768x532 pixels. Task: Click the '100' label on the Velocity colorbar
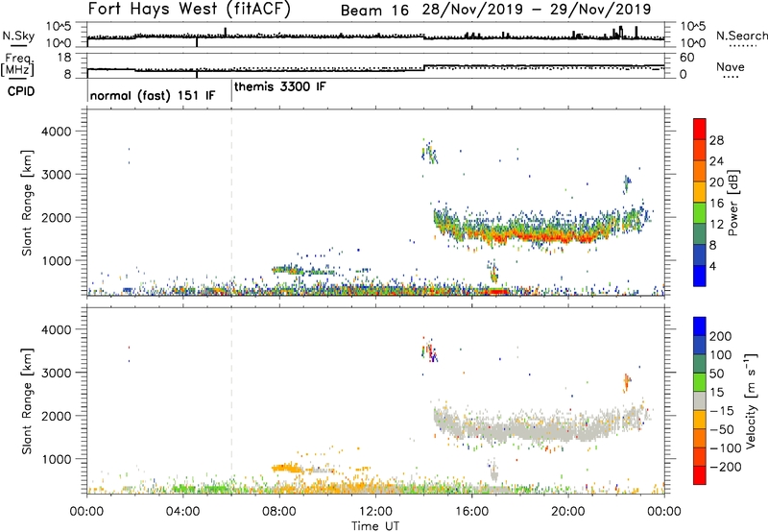721,355
